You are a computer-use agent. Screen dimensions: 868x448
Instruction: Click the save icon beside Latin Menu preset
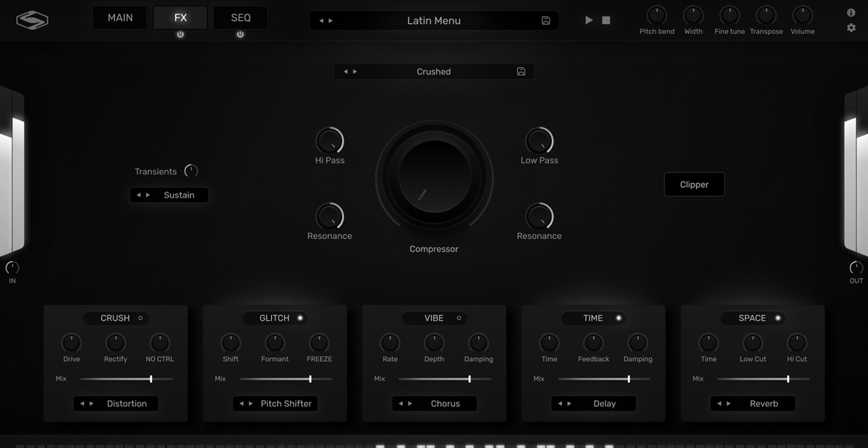coord(545,20)
